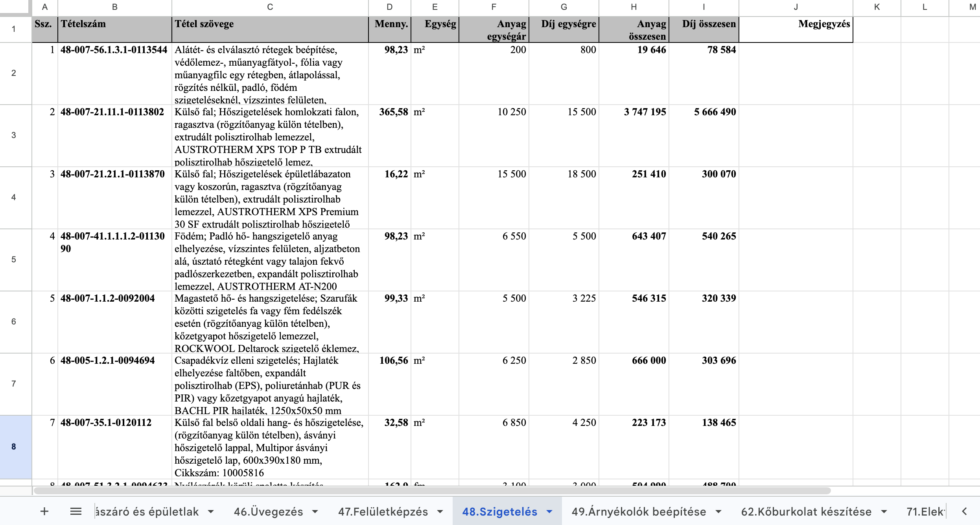Select cell with code 48-007-35.1-0120112
The image size is (980, 525).
[115, 447]
